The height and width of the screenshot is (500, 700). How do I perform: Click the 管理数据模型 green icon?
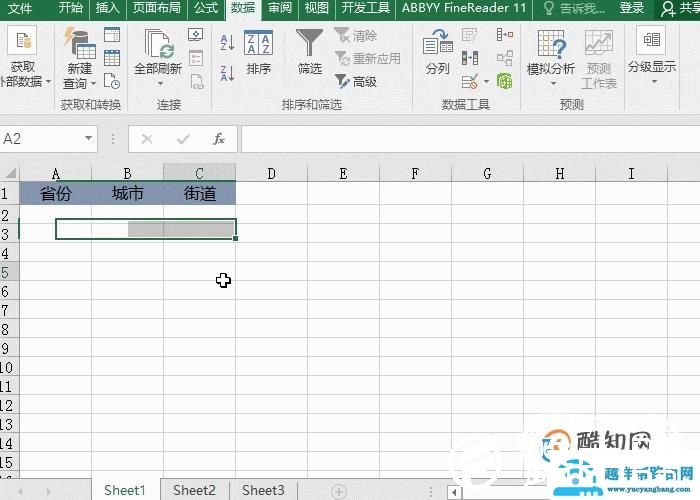click(504, 81)
